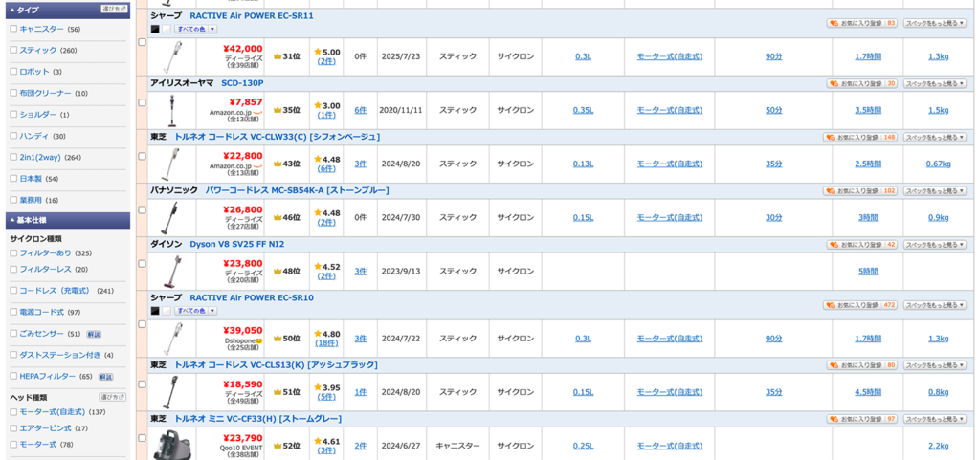Check the キャニスター type filter
Image resolution: width=980 pixels, height=460 pixels.
click(x=13, y=29)
